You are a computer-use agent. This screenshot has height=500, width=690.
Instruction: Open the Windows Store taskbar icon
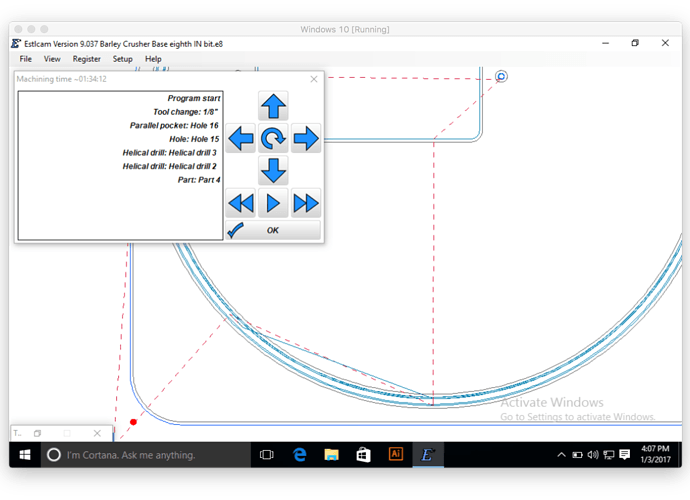coord(363,455)
